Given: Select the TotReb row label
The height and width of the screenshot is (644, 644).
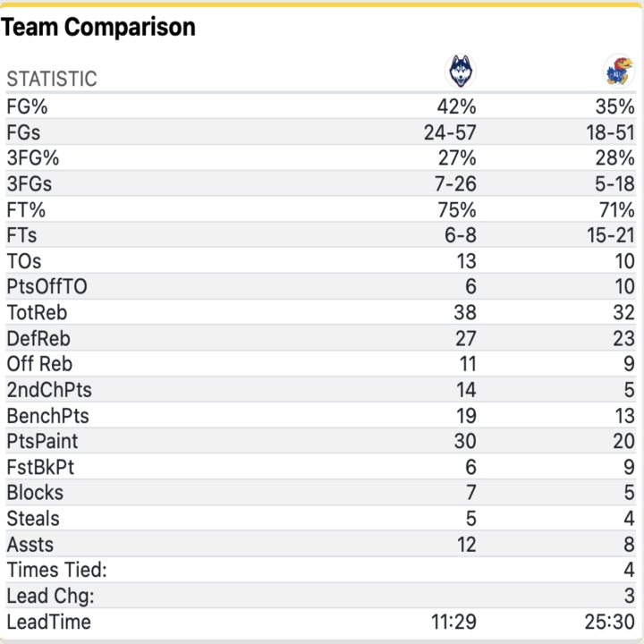Looking at the screenshot, I should 37,313.
